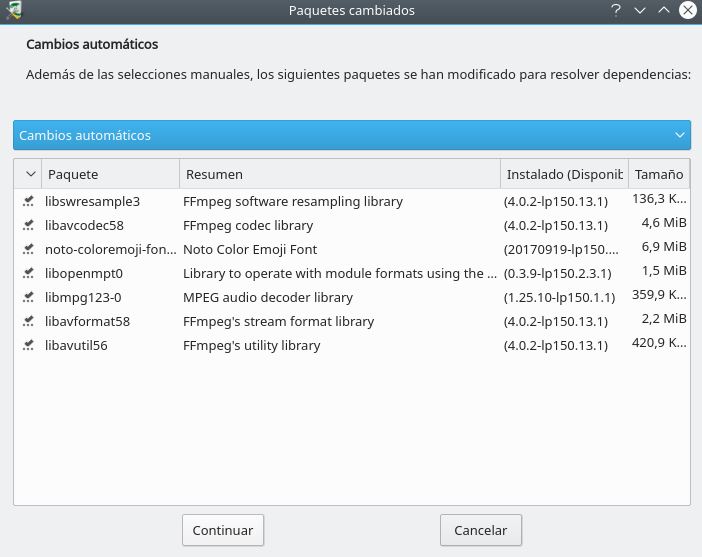Sort by the Resumen column header

pyautogui.click(x=340, y=174)
